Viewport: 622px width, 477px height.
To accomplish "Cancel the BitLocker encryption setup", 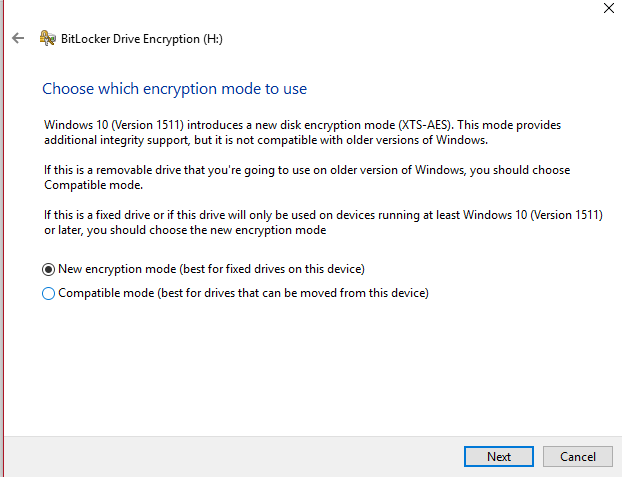I will pyautogui.click(x=578, y=457).
